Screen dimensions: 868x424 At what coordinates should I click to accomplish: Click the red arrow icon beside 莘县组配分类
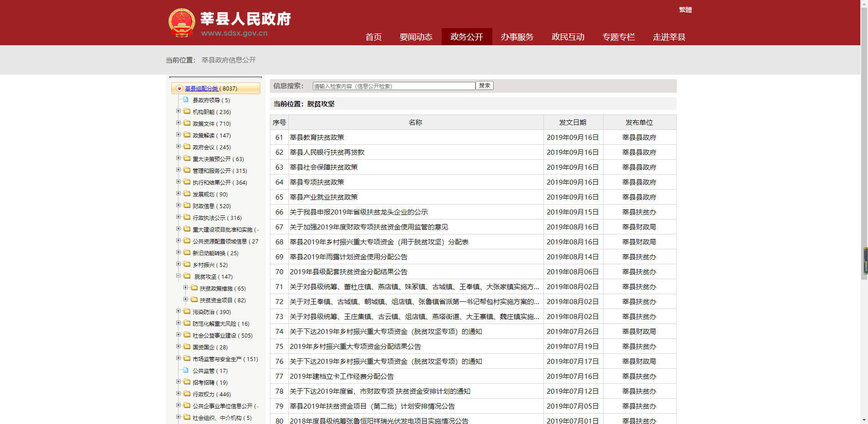coord(179,89)
